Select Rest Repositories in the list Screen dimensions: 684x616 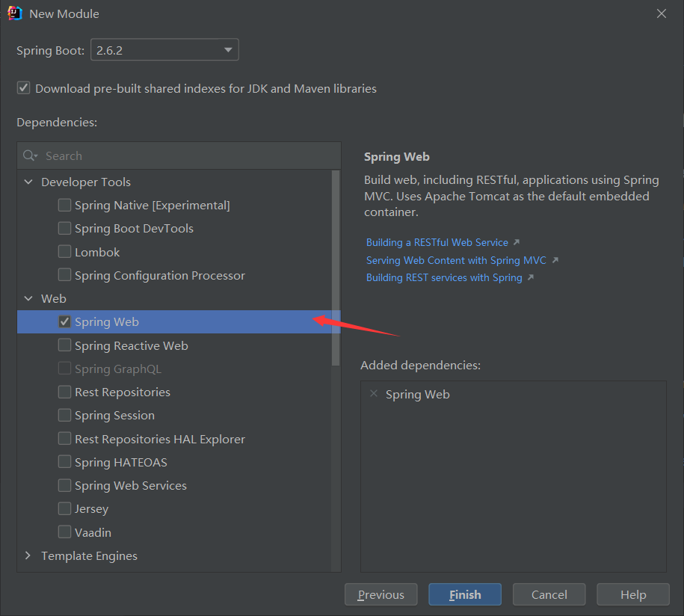point(122,392)
